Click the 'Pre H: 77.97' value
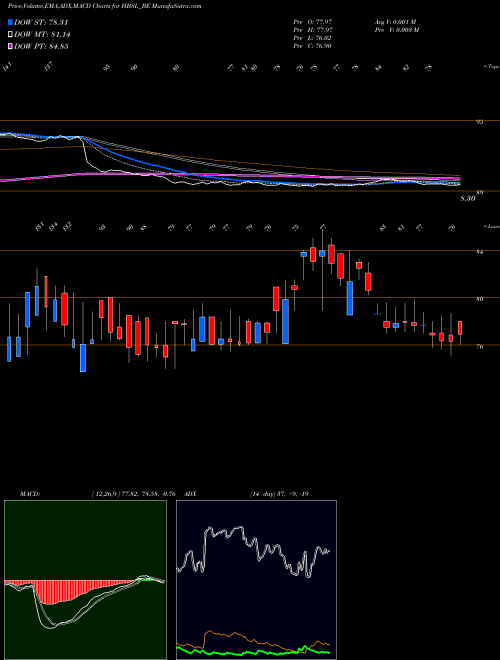Image resolution: width=500 pixels, height=660 pixels. point(313,29)
